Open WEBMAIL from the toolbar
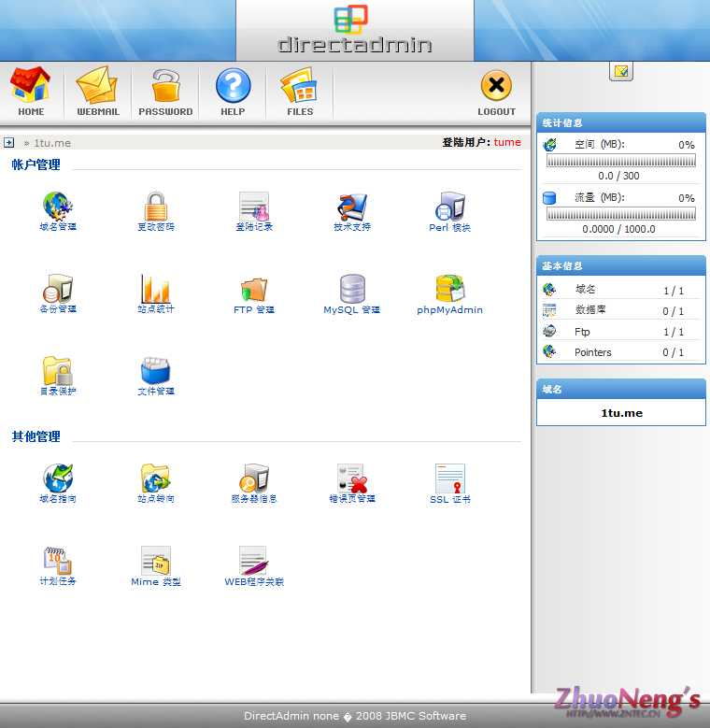710x728 pixels. tap(98, 91)
